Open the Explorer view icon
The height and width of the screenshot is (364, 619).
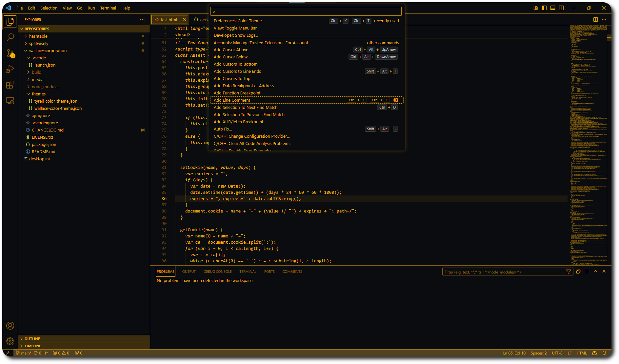(10, 22)
